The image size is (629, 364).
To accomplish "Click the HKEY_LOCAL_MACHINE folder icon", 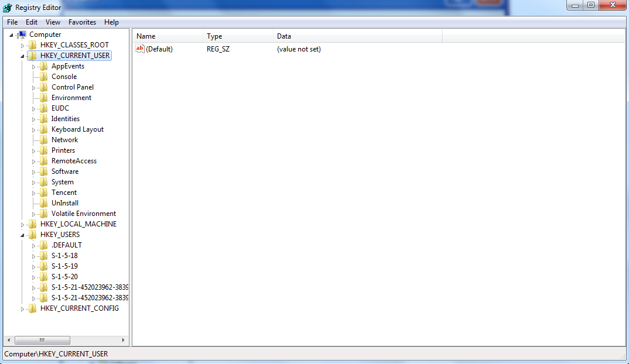I will [33, 224].
